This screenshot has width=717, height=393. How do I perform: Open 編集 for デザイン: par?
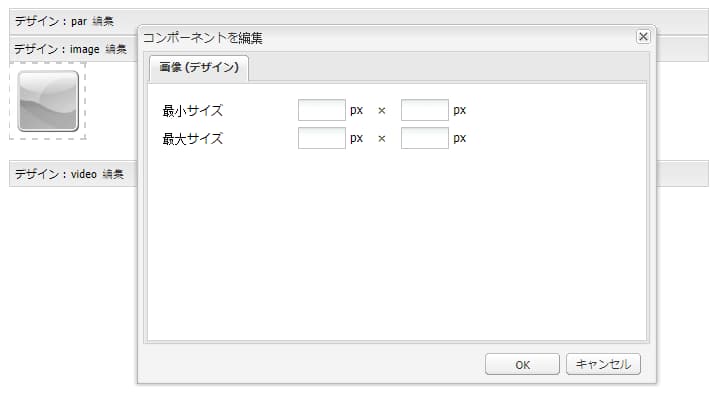click(103, 22)
